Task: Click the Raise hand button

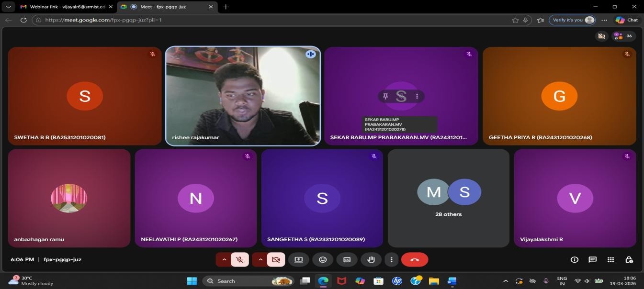Action: pos(371,259)
